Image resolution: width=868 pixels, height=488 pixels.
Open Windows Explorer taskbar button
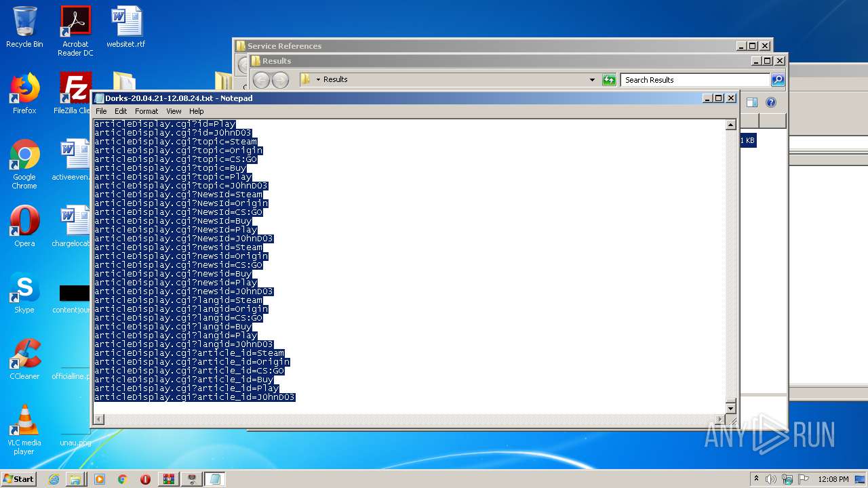point(75,479)
